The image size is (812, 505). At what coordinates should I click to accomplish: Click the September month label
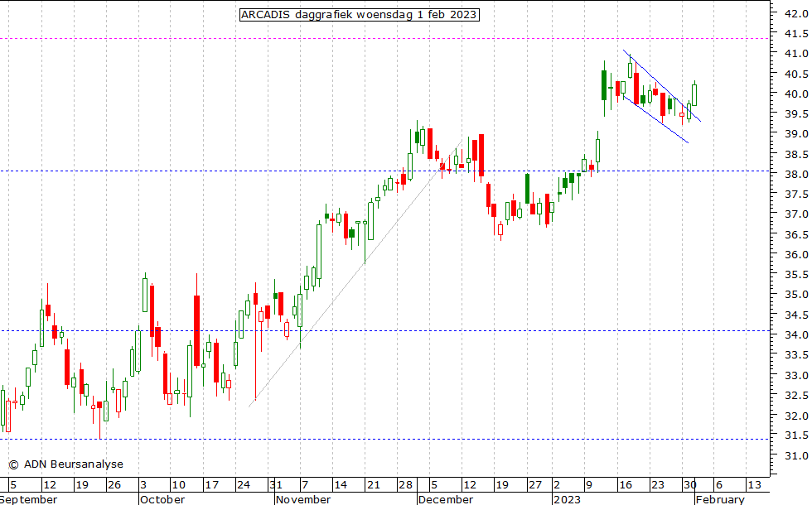[28, 499]
